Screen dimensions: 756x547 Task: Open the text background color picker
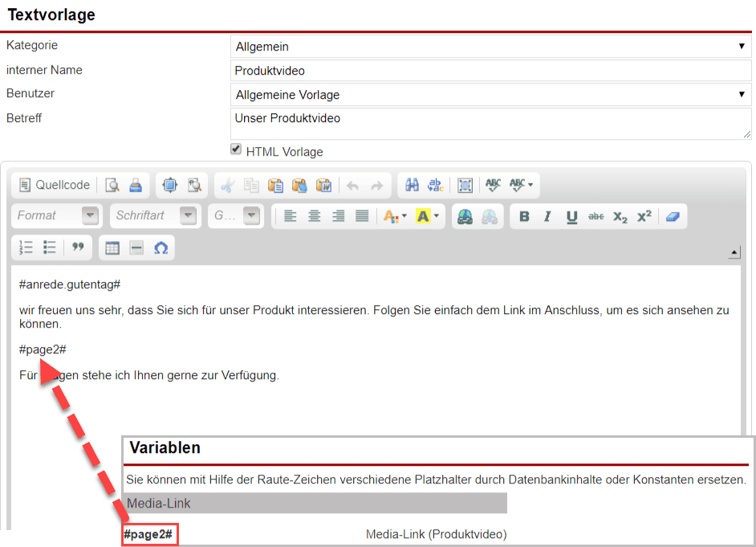428,216
